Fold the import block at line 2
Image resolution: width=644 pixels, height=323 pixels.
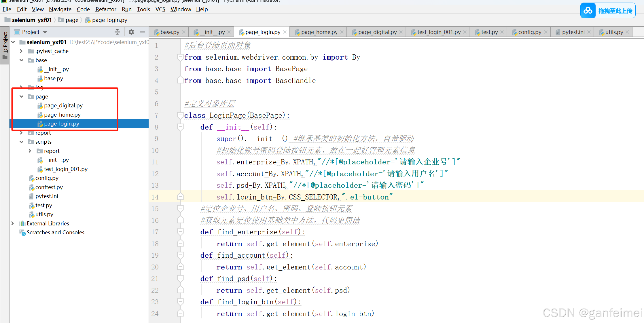coord(180,57)
